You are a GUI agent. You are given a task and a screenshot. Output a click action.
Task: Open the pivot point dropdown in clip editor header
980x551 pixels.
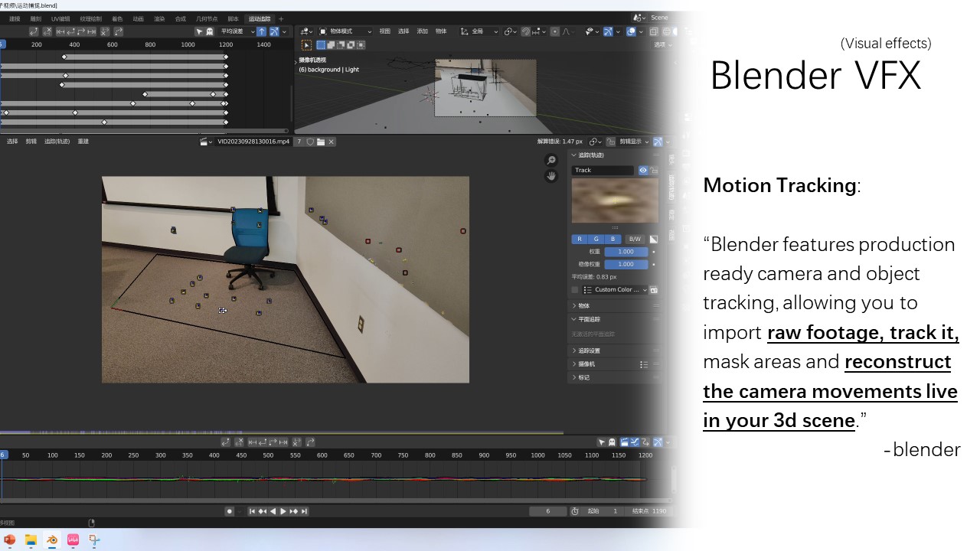pos(596,142)
